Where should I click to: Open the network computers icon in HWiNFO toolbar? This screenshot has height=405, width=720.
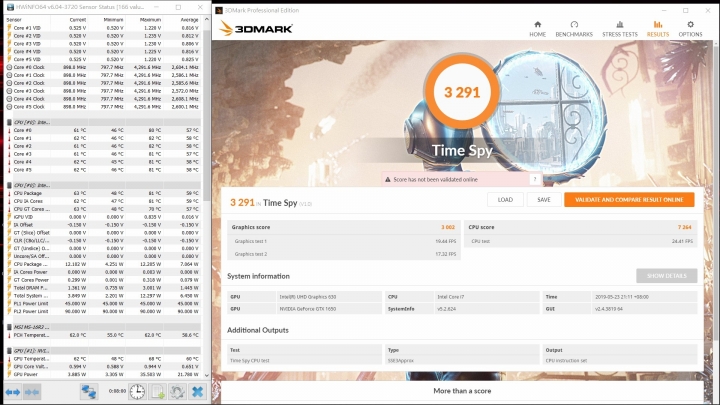(x=89, y=392)
